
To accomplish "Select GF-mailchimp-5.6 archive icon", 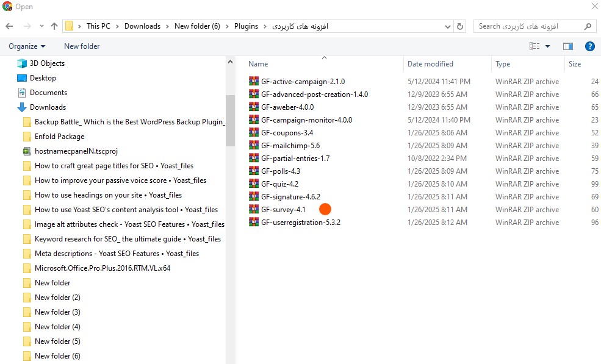I will pos(254,145).
